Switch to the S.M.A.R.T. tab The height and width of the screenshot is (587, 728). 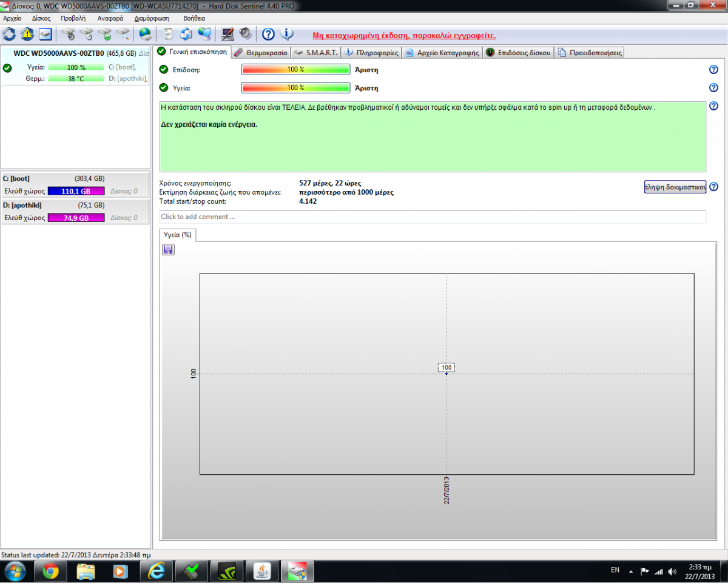(315, 53)
